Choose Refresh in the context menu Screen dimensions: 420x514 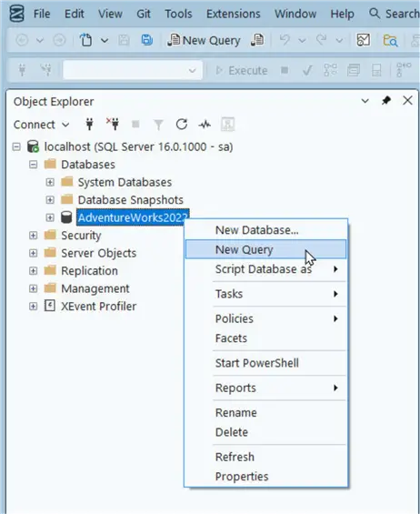click(x=265, y=457)
